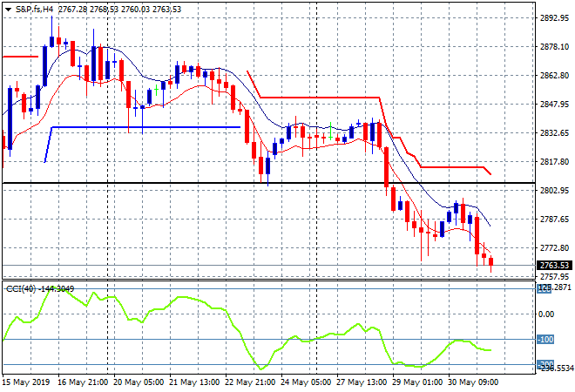Click the 0.00 level on CCI axis
The image size is (575, 392).
click(x=546, y=314)
